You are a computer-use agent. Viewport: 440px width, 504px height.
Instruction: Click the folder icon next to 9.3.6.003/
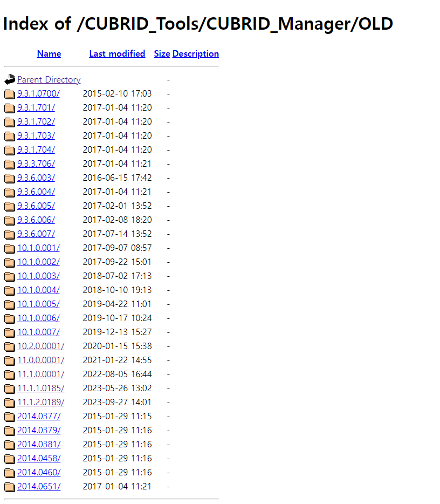(x=10, y=179)
